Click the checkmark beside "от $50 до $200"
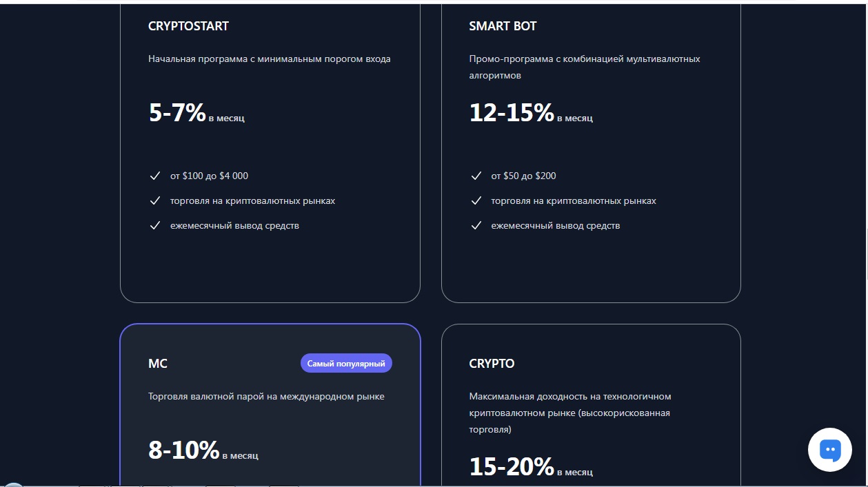Screen dimensions: 868x487 click(x=476, y=176)
